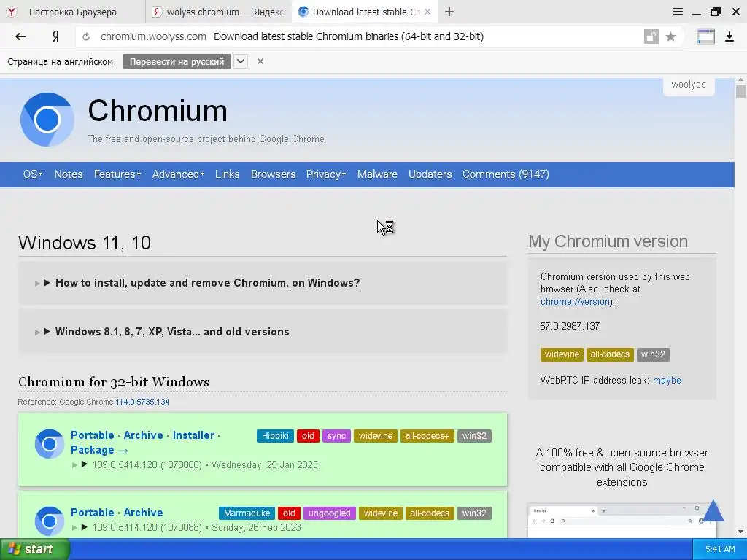Open a new tab with plus icon
This screenshot has width=747, height=560.
(x=449, y=12)
